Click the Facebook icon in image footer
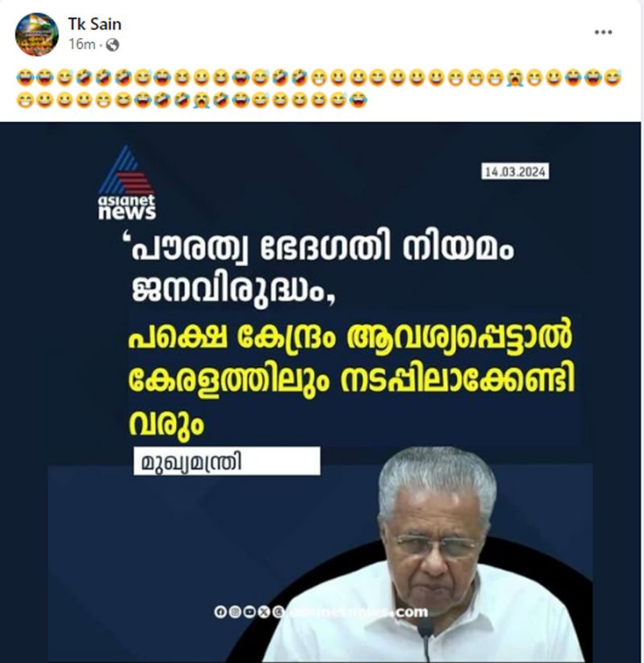This screenshot has height=663, width=644. [x=220, y=612]
